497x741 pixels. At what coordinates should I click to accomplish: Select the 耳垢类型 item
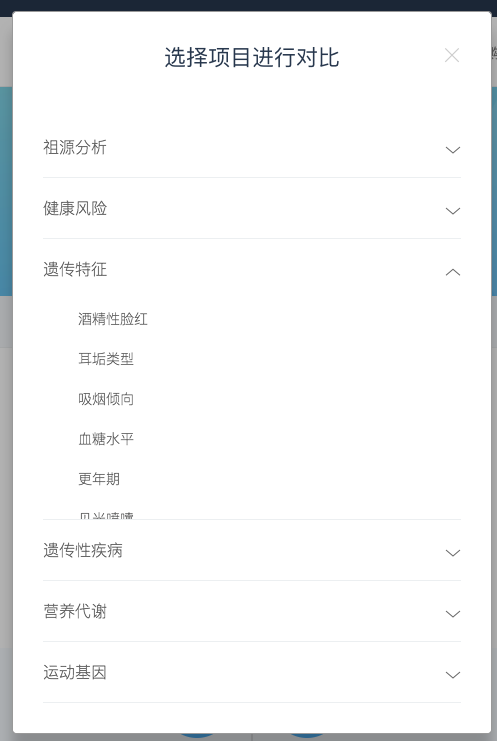point(106,359)
